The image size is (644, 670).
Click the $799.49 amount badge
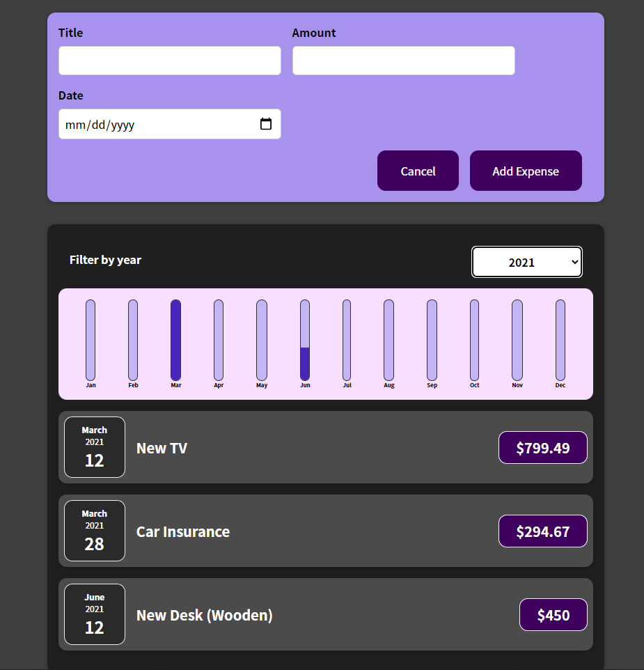(x=542, y=448)
